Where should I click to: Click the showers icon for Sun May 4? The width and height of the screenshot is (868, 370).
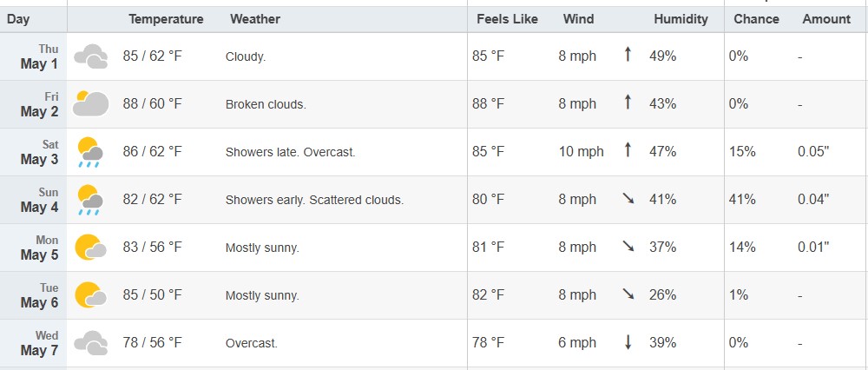90,200
